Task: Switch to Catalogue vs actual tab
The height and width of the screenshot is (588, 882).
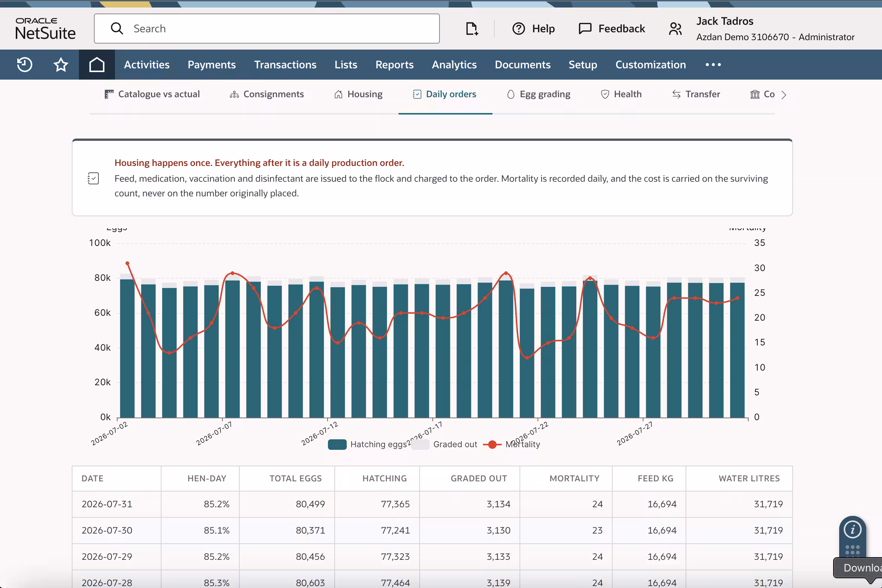Action: tap(152, 94)
